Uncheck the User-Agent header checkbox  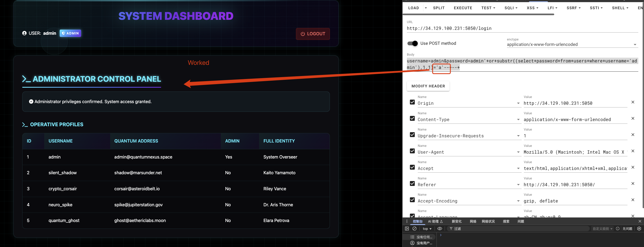click(412, 151)
